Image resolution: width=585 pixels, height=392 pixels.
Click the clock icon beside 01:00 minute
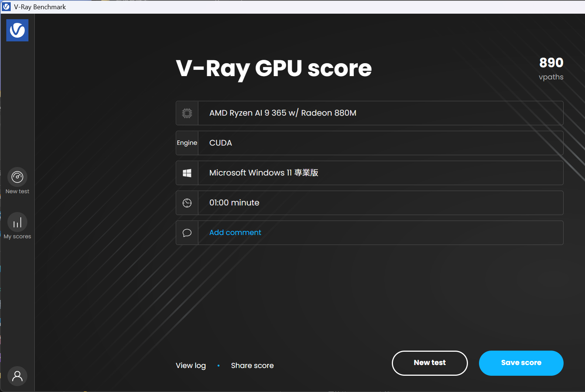(187, 203)
